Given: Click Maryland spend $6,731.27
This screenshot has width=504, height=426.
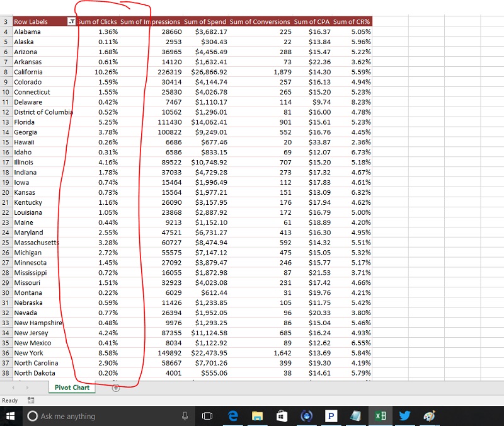Looking at the screenshot, I should [211, 233].
